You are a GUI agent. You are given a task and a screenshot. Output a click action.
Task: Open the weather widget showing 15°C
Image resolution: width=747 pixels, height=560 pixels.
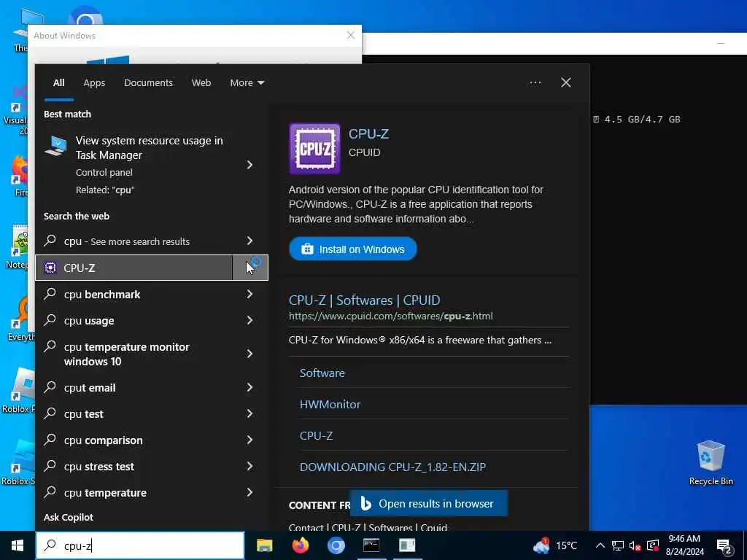pyautogui.click(x=555, y=545)
